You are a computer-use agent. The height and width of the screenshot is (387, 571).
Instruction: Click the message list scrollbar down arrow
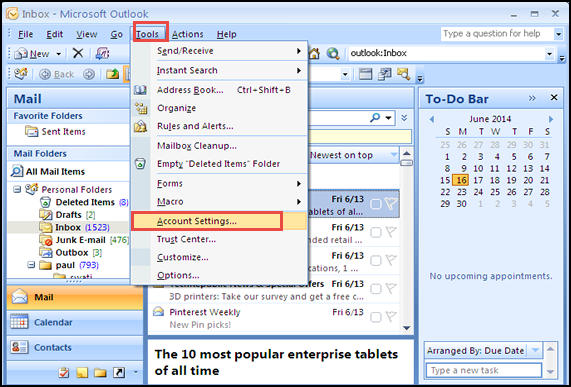407,328
